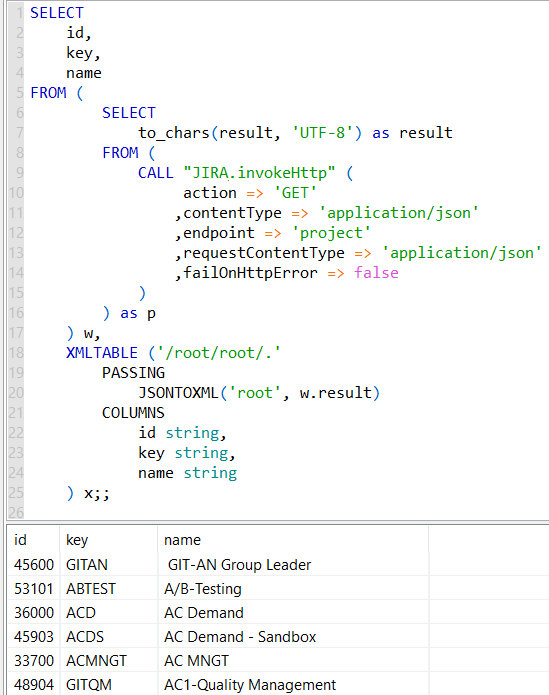The width and height of the screenshot is (549, 695).
Task: Select cell with id 36000
Action: [34, 613]
